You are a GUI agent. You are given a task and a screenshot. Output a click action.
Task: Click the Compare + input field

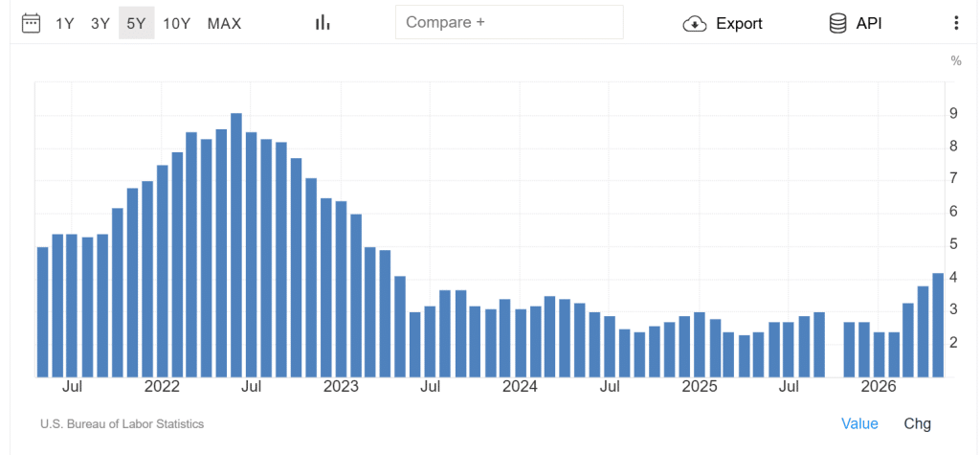(509, 22)
